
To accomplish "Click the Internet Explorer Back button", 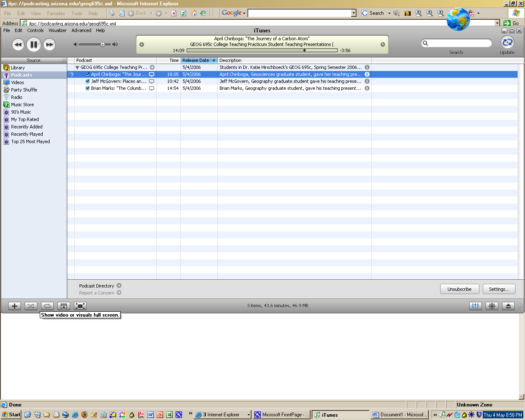I will point(137,13).
